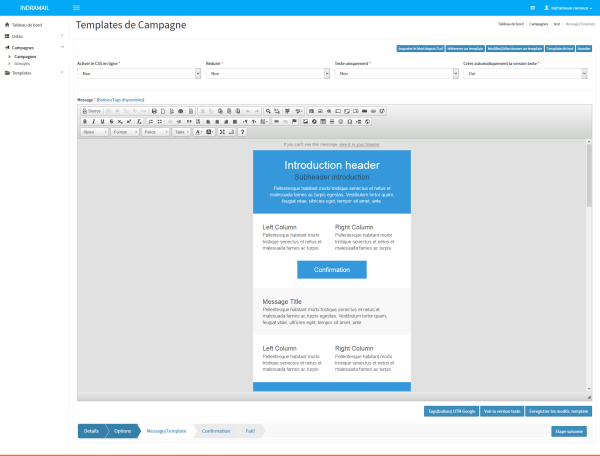This screenshot has height=456, width=600.
Task: Apply underline formatting in the editor
Action: 101,121
